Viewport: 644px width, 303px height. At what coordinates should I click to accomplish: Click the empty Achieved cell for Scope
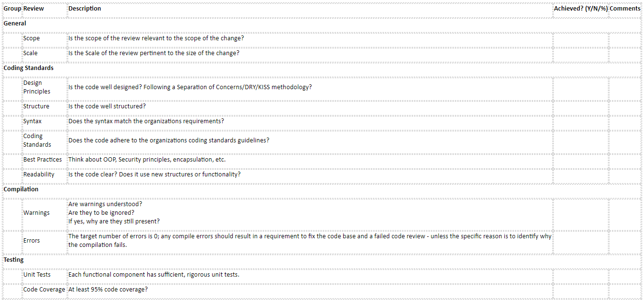pos(580,38)
